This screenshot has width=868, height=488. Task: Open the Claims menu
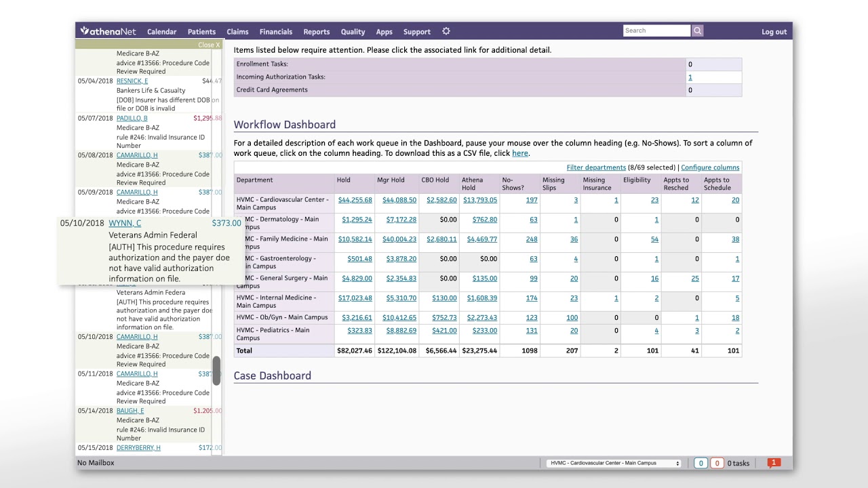point(237,32)
